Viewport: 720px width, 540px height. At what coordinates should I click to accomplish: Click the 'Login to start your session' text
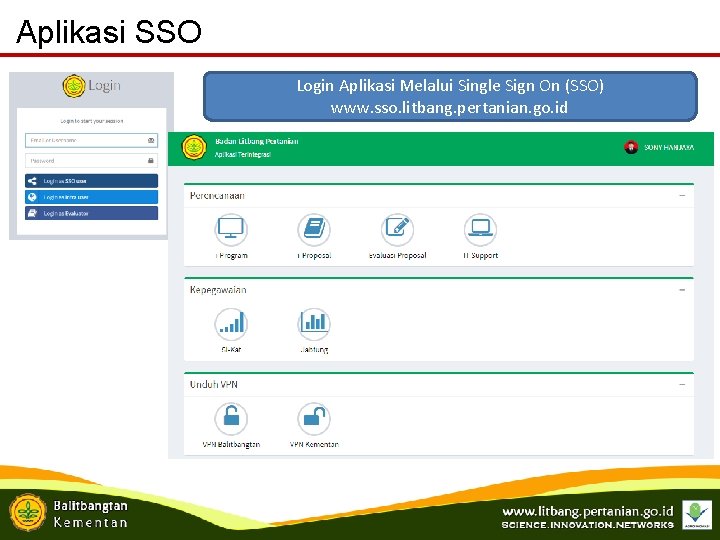pyautogui.click(x=92, y=121)
